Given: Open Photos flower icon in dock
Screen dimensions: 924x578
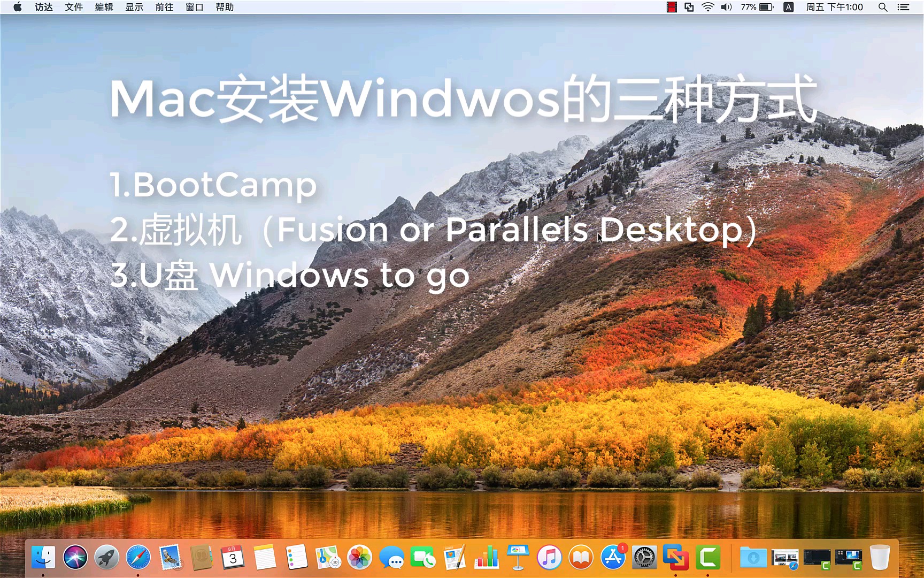Looking at the screenshot, I should pos(359,558).
